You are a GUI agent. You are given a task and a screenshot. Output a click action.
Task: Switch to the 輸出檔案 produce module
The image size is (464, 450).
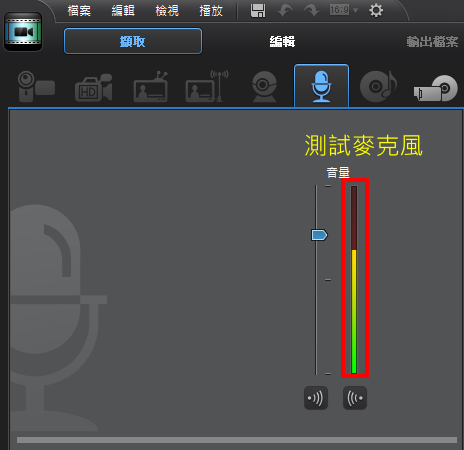(432, 42)
